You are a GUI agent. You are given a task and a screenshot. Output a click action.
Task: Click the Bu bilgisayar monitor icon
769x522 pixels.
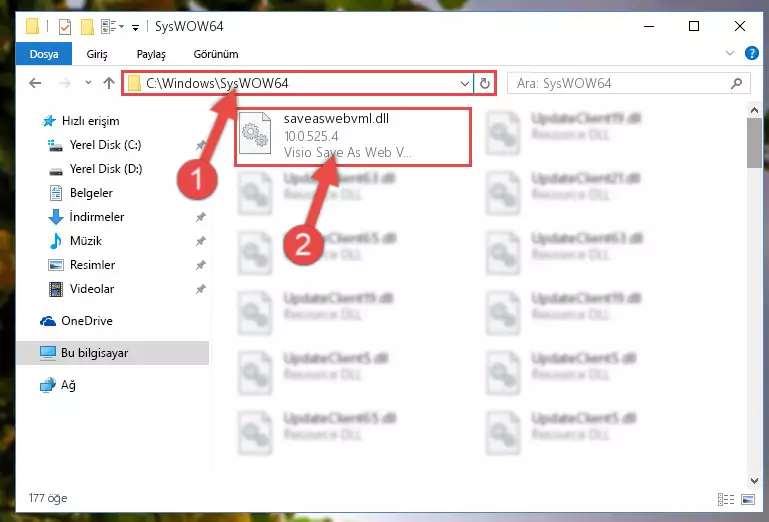tap(48, 353)
